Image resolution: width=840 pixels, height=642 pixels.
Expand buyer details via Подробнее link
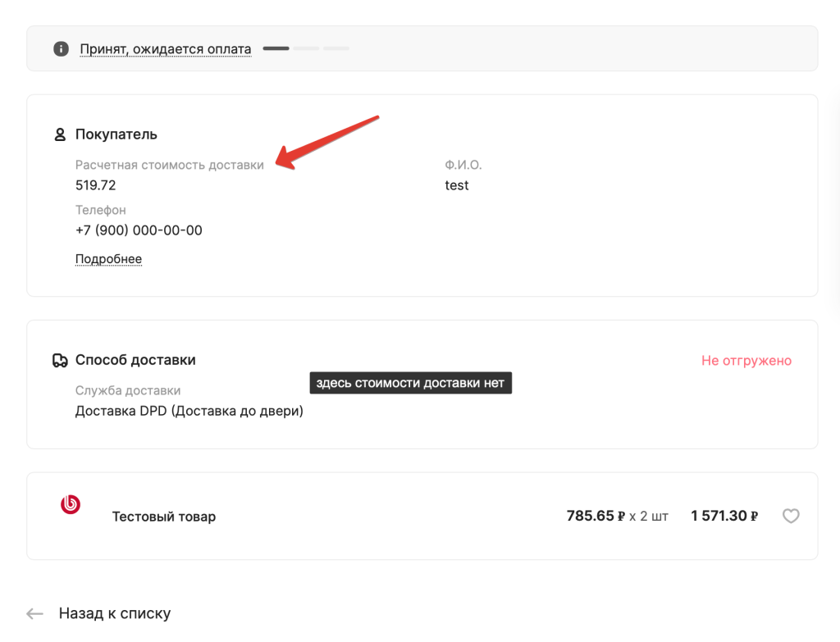(x=108, y=259)
